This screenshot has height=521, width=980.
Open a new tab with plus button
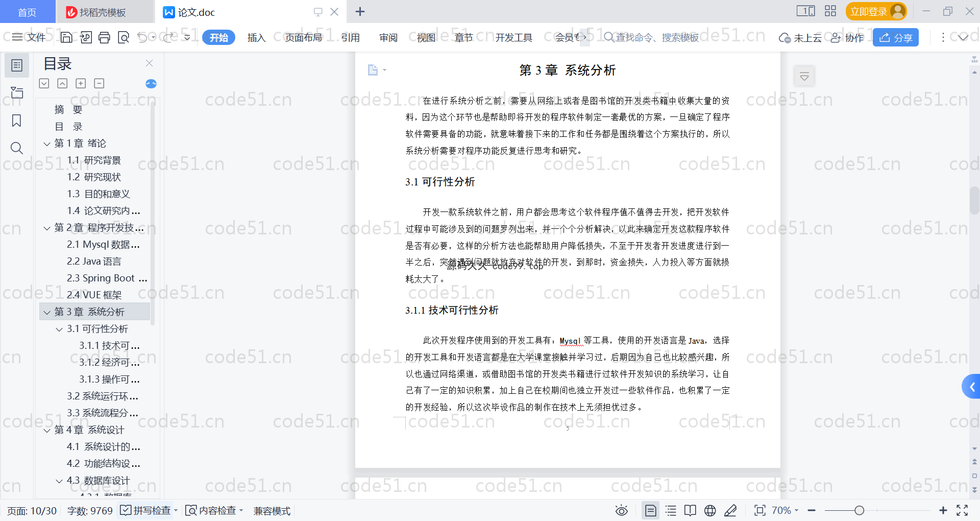click(x=360, y=11)
